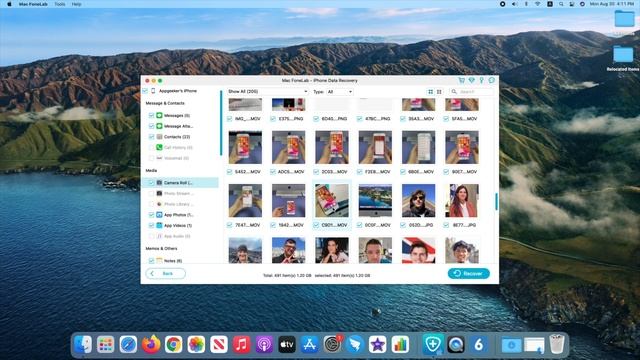
Task: Select the F2E8...MOV video thumbnail
Action: (x=375, y=147)
